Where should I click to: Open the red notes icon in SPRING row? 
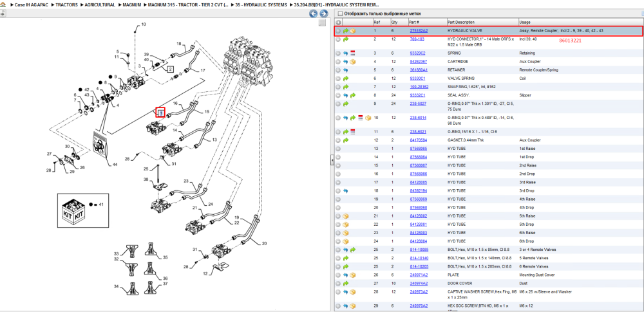click(353, 53)
